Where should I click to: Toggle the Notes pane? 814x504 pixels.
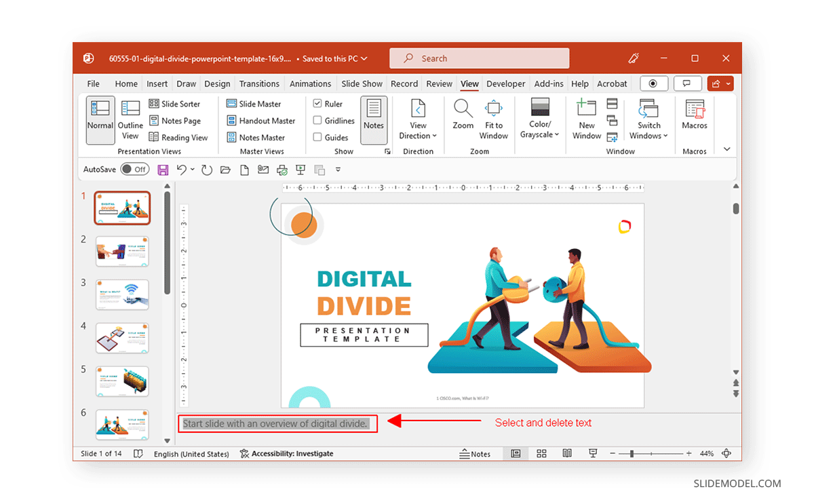coord(374,119)
